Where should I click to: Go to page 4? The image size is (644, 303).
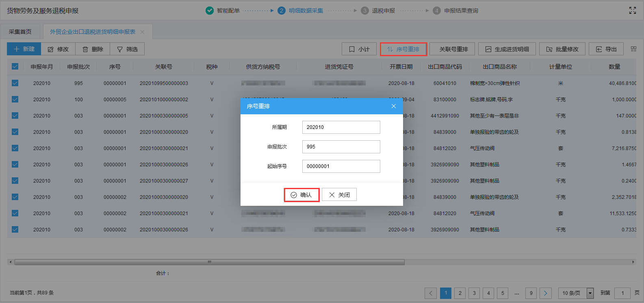[488, 293]
